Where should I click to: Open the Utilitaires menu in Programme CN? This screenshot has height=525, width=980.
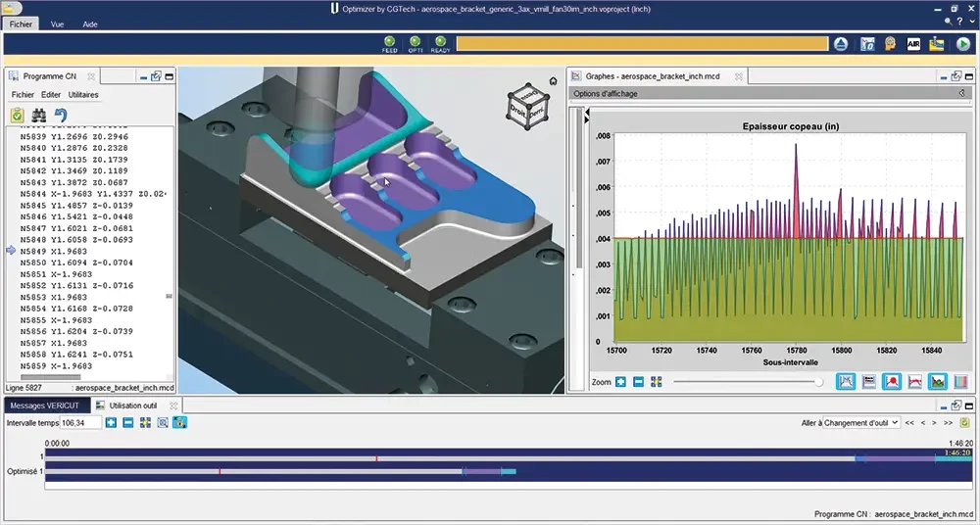point(83,95)
